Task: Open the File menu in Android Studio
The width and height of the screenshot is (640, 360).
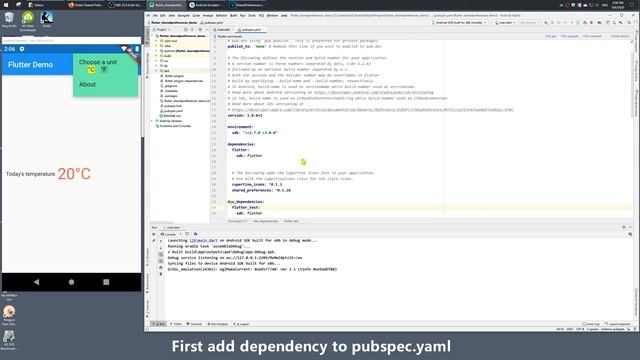Action: point(155,16)
